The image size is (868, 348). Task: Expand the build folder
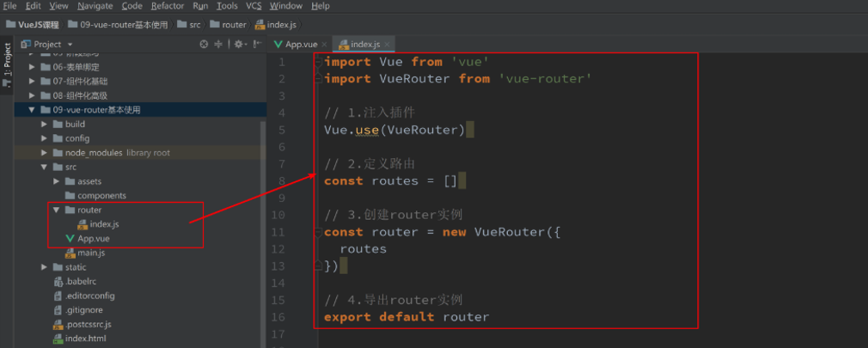(x=44, y=125)
